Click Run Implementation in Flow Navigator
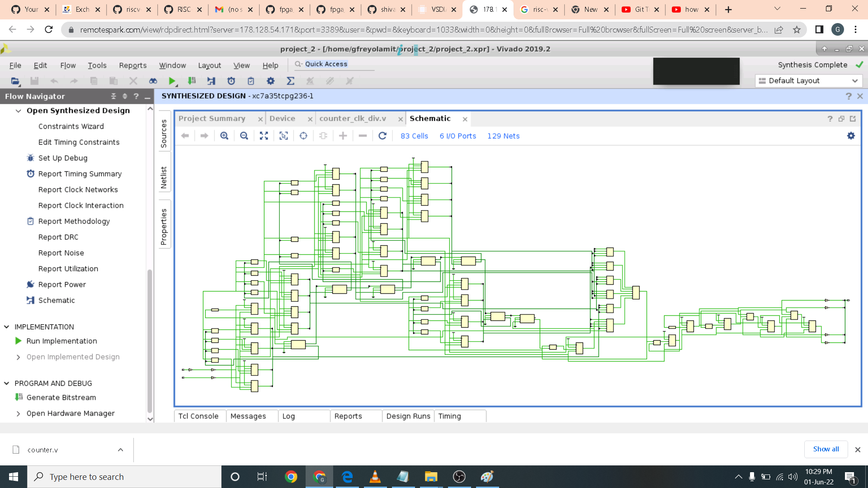 coord(61,341)
